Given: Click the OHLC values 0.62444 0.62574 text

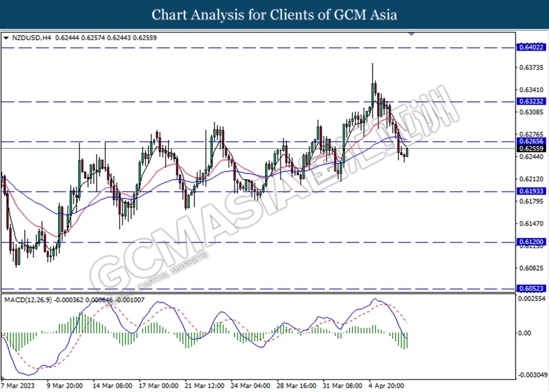Looking at the screenshot, I should [80, 38].
